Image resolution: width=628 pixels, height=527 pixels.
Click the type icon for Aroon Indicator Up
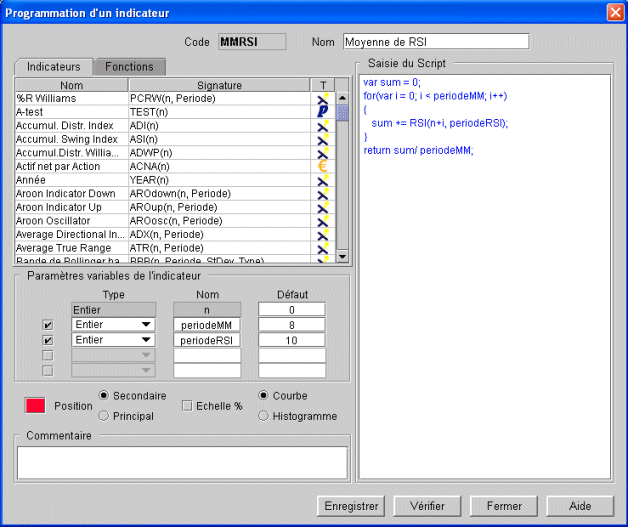pos(323,207)
